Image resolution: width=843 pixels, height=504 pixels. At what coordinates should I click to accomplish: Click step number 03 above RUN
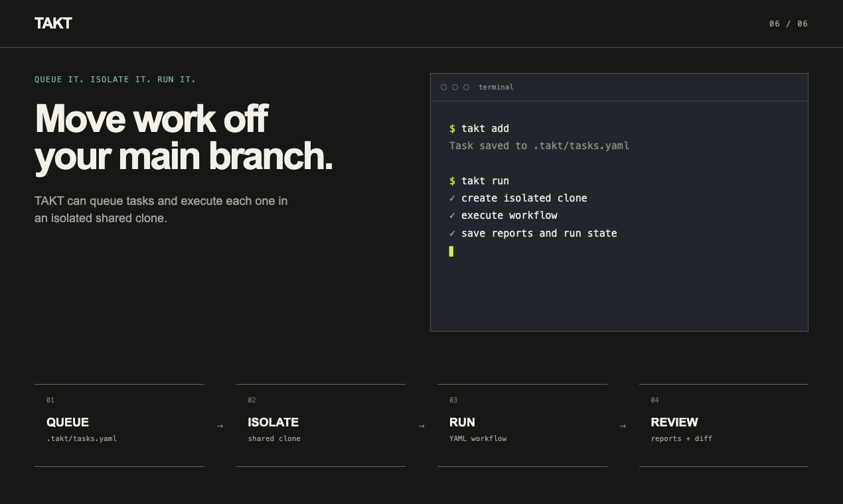pos(453,401)
